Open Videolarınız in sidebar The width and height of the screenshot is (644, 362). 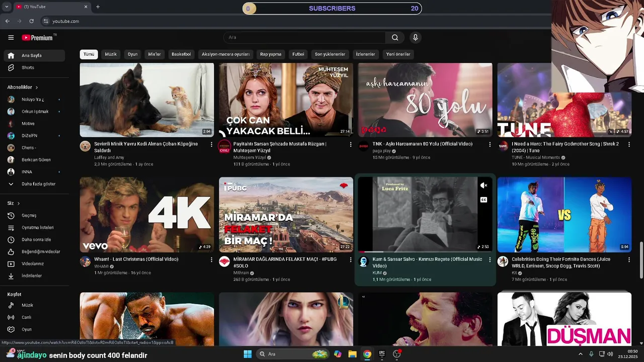[x=34, y=263]
